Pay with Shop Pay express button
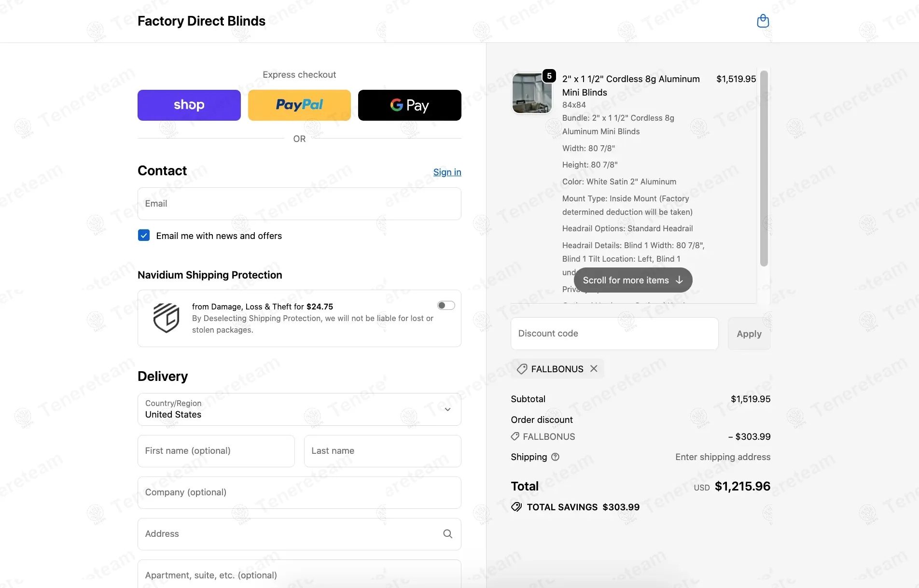The width and height of the screenshot is (919, 588). pos(189,105)
